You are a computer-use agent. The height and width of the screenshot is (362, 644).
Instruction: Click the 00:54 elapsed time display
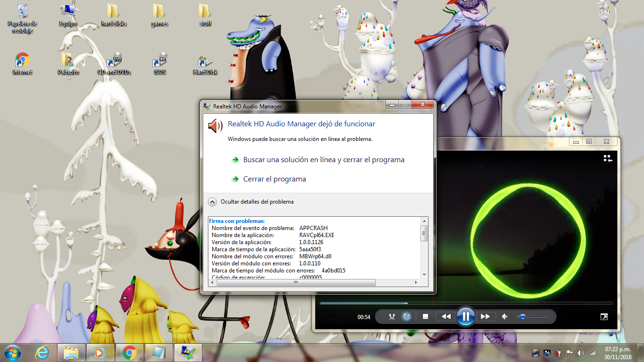click(x=364, y=317)
